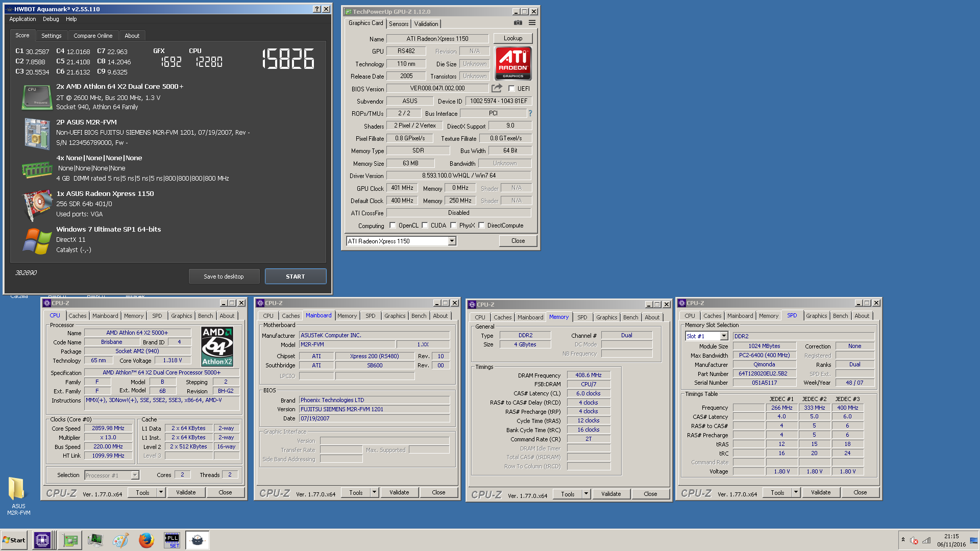Click the GPU name field ATI Radeon Xpress 1150
980x551 pixels.
tap(437, 39)
